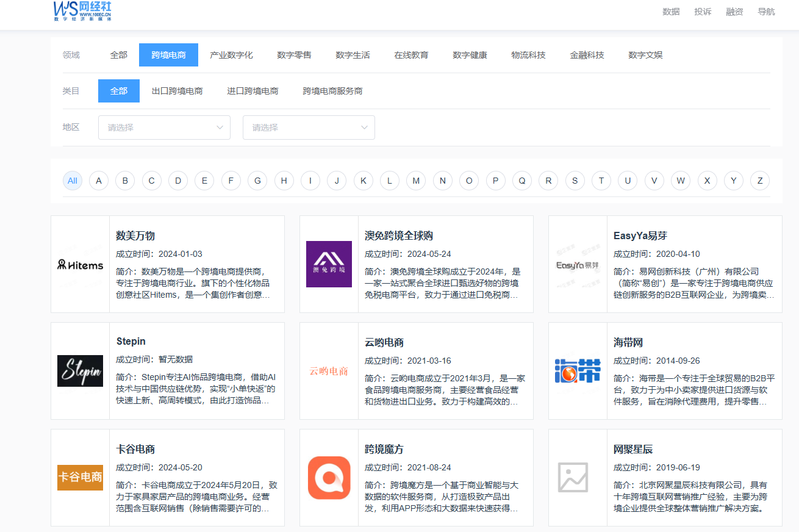Select the 物流科技 field filter
This screenshot has height=532, width=799.
(x=528, y=55)
